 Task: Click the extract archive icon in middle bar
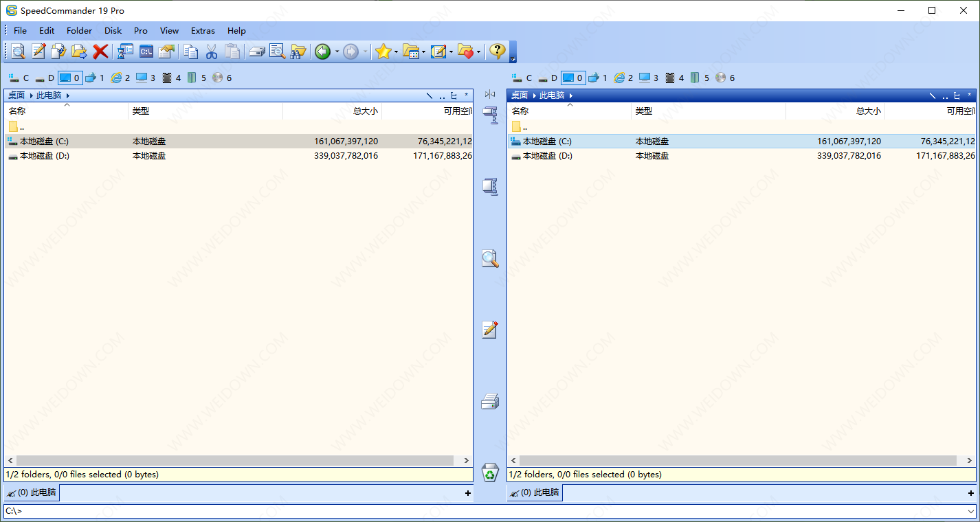click(490, 187)
